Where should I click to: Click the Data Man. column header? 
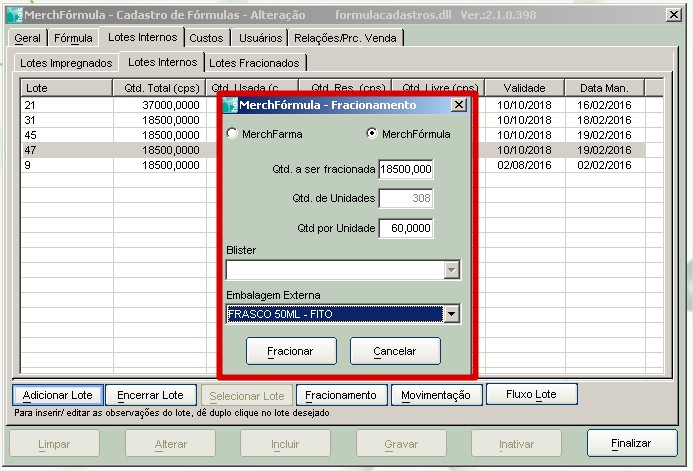pyautogui.click(x=605, y=88)
